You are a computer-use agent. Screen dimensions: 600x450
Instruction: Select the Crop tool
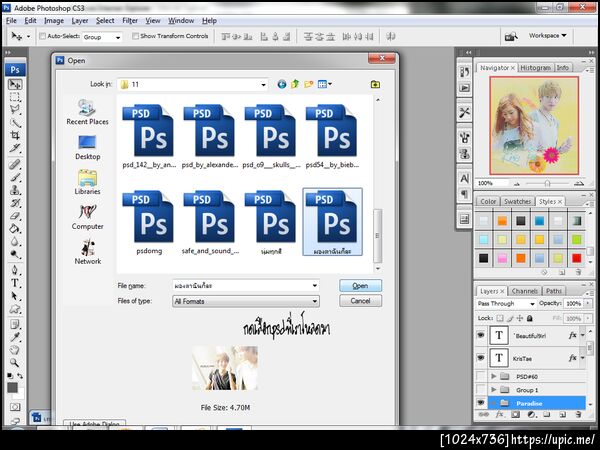(15, 137)
